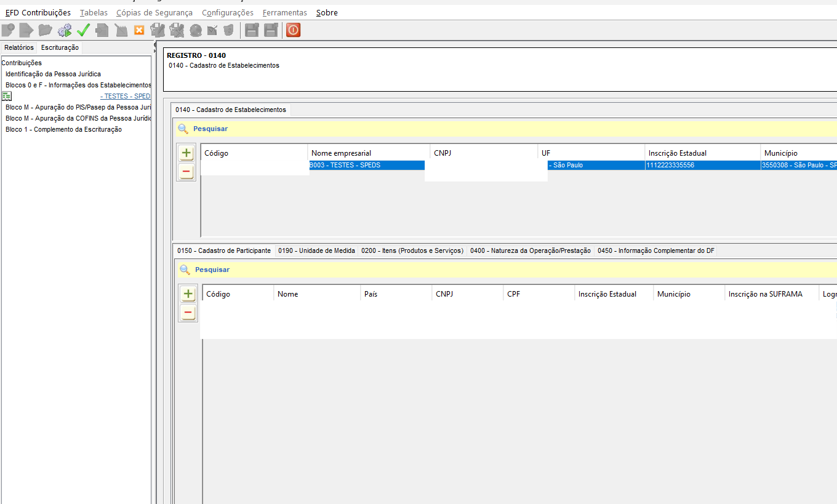
Task: Select Bloco 1 - Complemento da Escrituração
Action: (x=63, y=129)
